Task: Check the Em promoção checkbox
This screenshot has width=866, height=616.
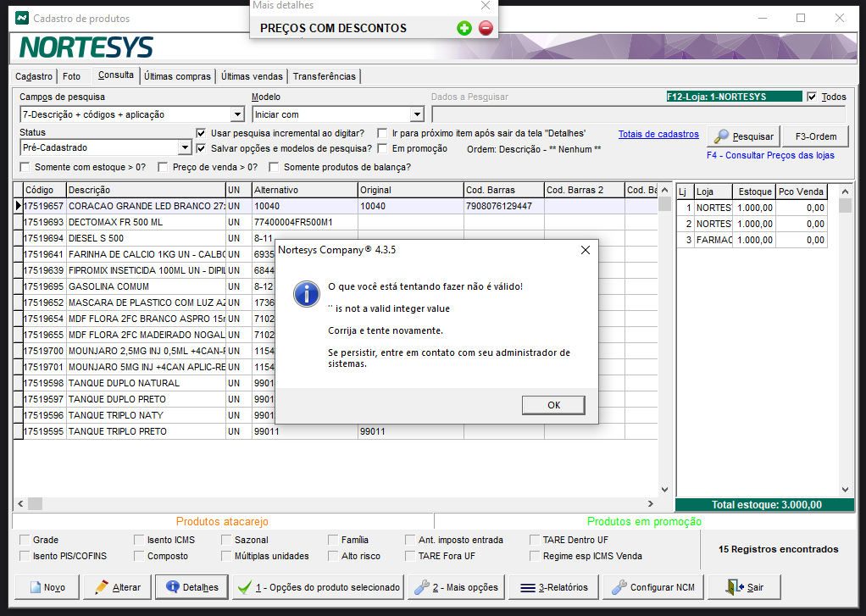Action: click(383, 148)
